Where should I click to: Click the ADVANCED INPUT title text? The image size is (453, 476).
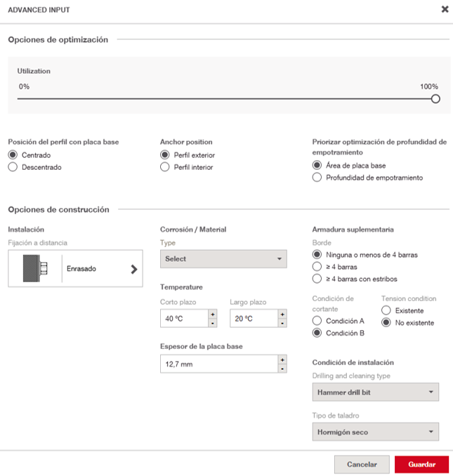[x=39, y=10]
